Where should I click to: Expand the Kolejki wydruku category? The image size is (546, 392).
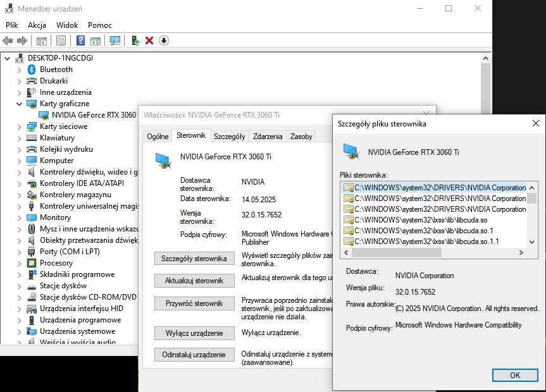click(19, 150)
